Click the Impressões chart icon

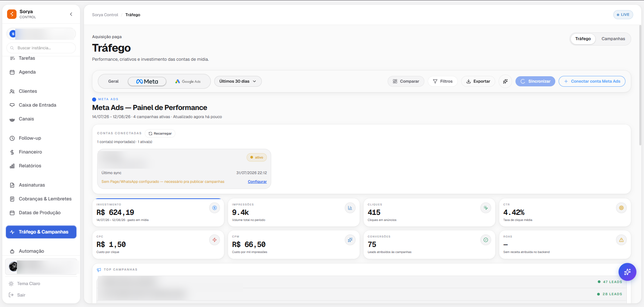point(350,208)
